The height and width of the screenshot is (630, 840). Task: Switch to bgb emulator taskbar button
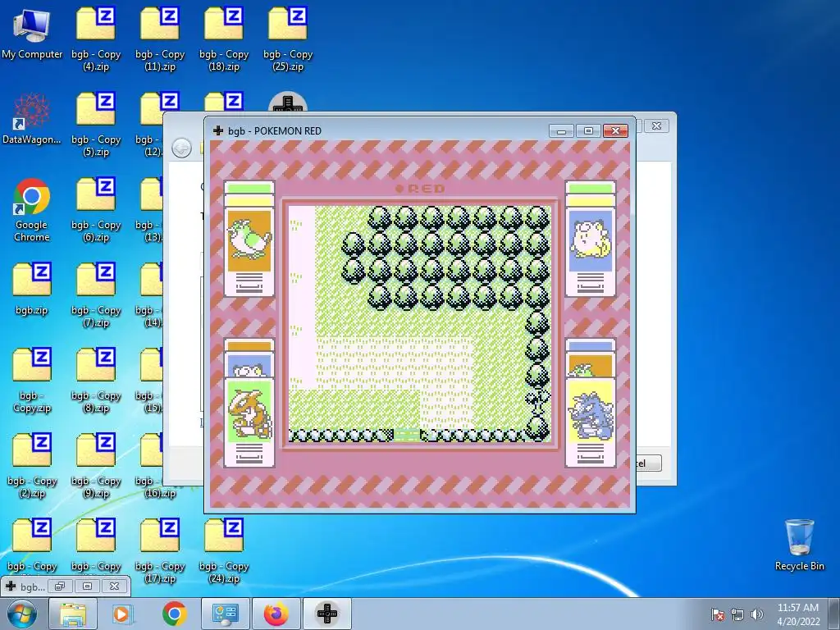pos(327,614)
